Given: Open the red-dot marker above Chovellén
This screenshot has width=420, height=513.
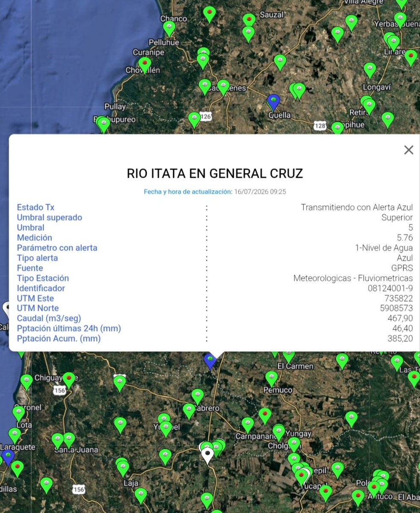Looking at the screenshot, I should point(145,65).
